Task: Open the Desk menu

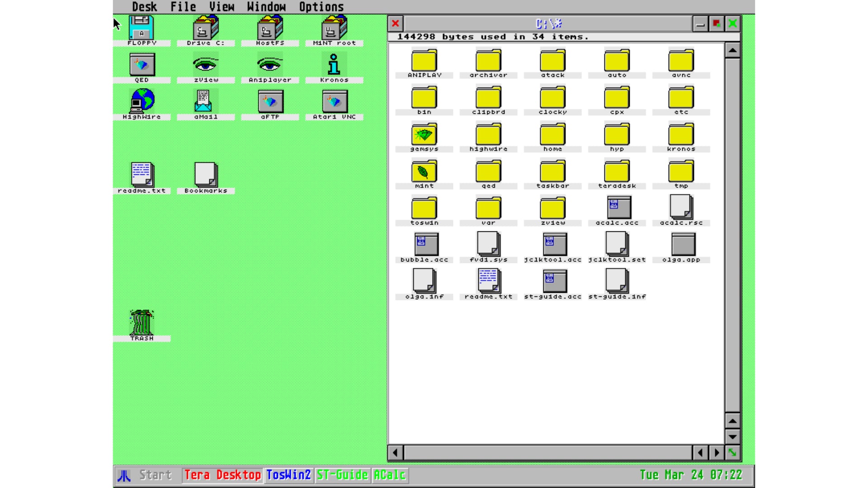Action: pos(144,7)
